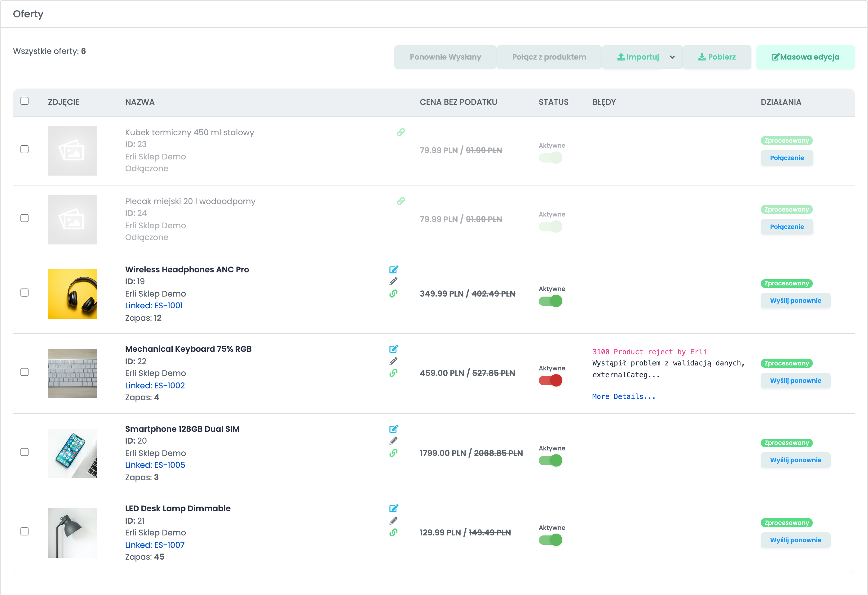Screen dimensions: 868x595
Task: Toggle the Aktywne switch for Mechanical Keyboard
Action: pos(550,380)
